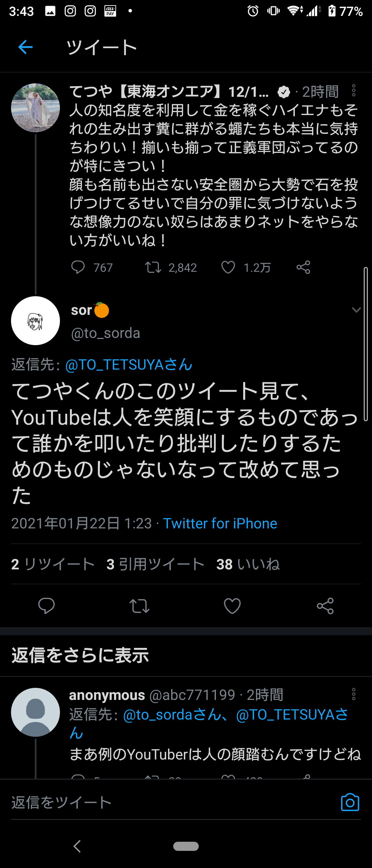Image resolution: width=372 pixels, height=868 pixels.
Task: Open the camera icon in reply bar
Action: [350, 803]
